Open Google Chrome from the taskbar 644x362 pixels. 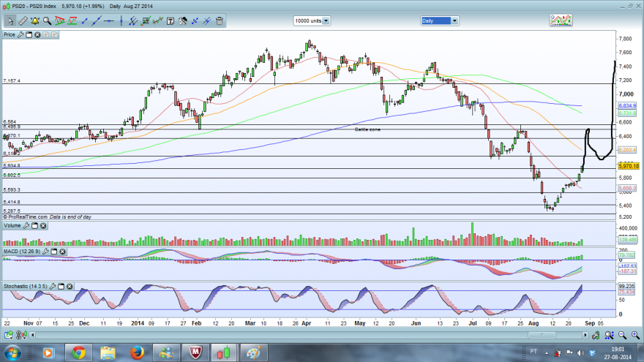[x=78, y=352]
